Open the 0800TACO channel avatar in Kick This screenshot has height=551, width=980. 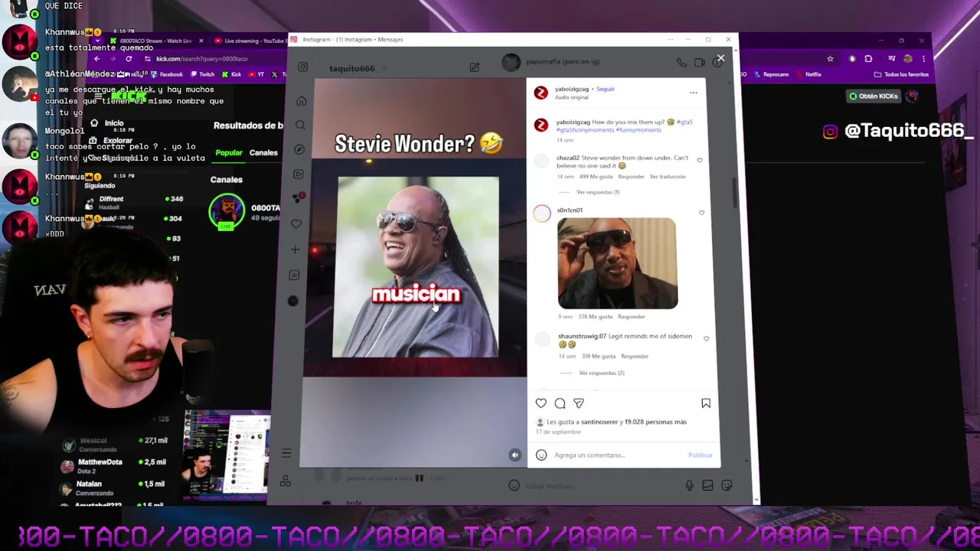click(x=227, y=212)
